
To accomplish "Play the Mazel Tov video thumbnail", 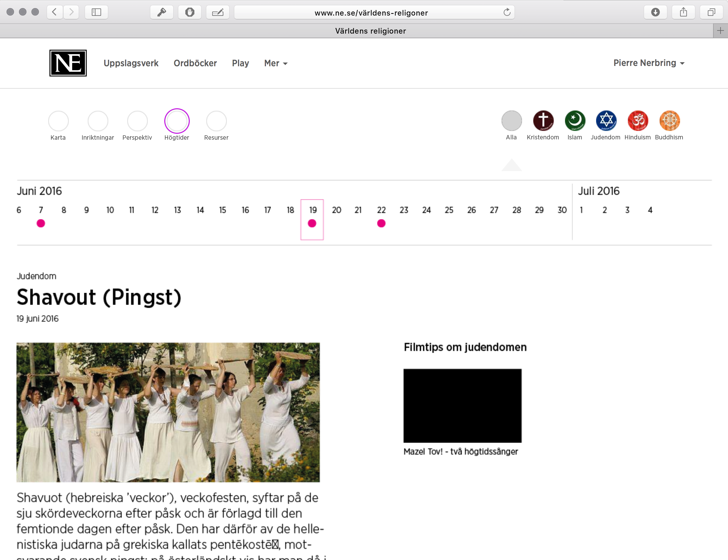I will click(x=462, y=406).
